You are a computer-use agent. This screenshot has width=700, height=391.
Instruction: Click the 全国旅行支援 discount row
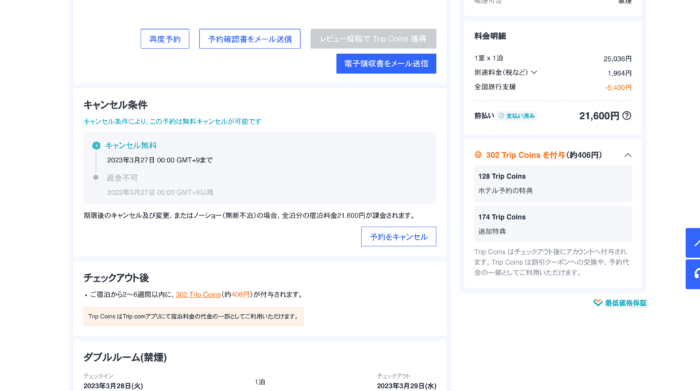pos(553,87)
